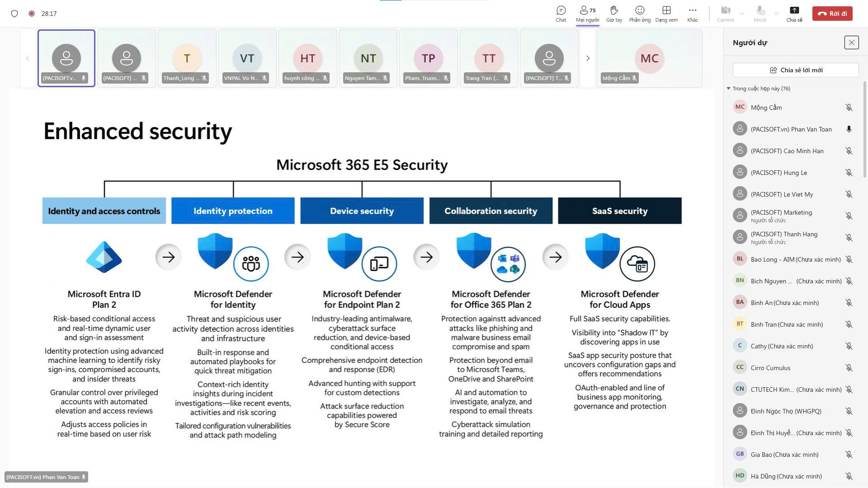Image resolution: width=868 pixels, height=488 pixels.
Task: Click the Microsoft Entra ID logo
Action: 104,257
